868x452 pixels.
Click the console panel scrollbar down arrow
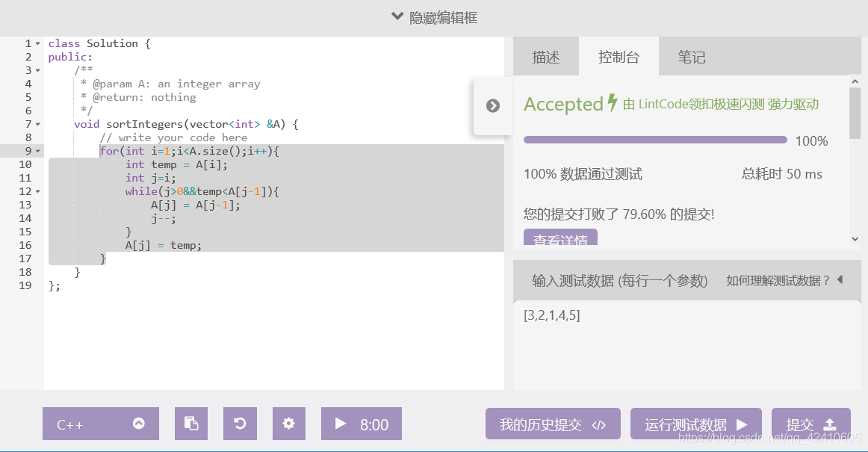854,239
